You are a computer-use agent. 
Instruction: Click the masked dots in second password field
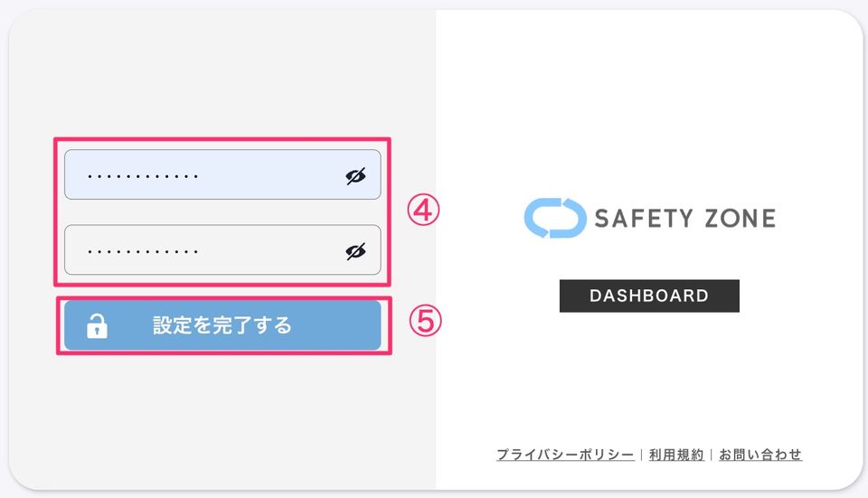143,252
